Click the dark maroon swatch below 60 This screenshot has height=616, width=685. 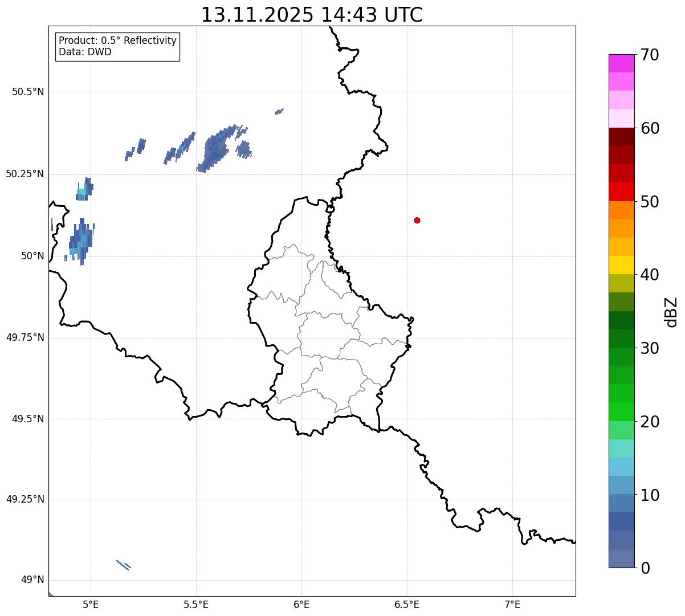coord(621,137)
